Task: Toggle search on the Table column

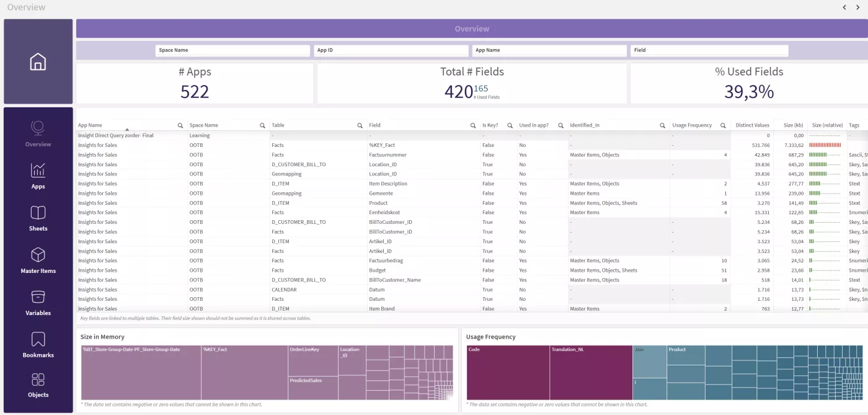Action: tap(360, 125)
